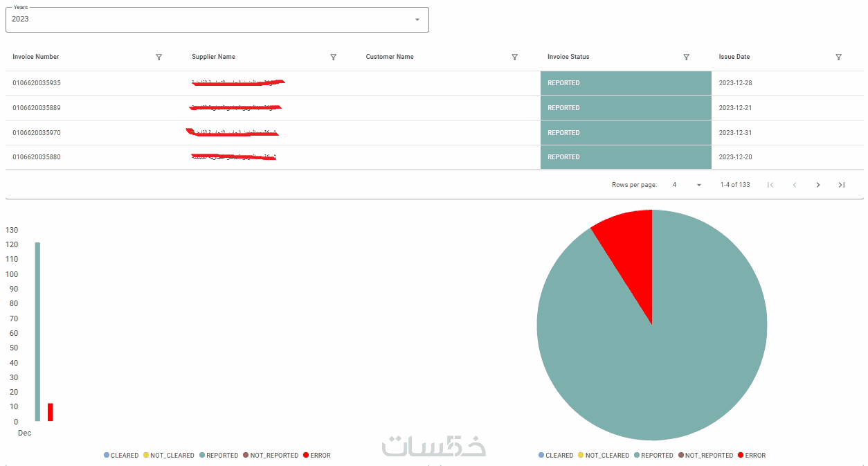Sort by Invoice Status column header
Viewport: 868px width, 466px height.
pos(568,57)
